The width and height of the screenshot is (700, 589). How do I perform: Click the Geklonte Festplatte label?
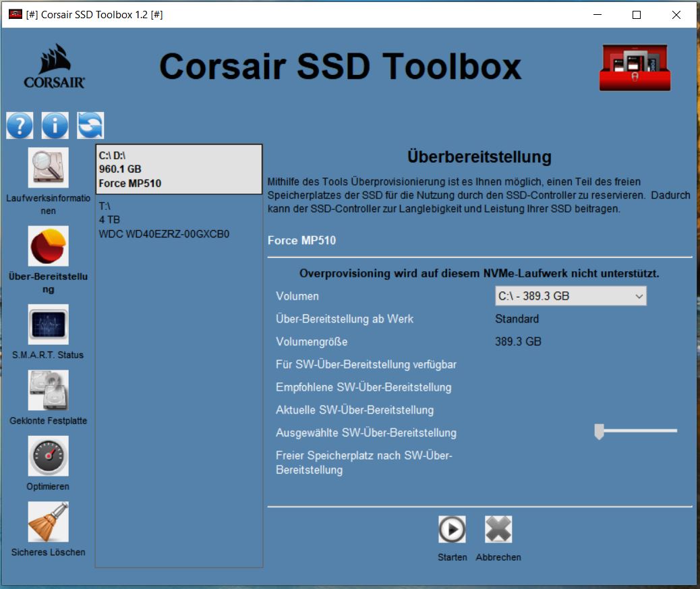pyautogui.click(x=48, y=420)
